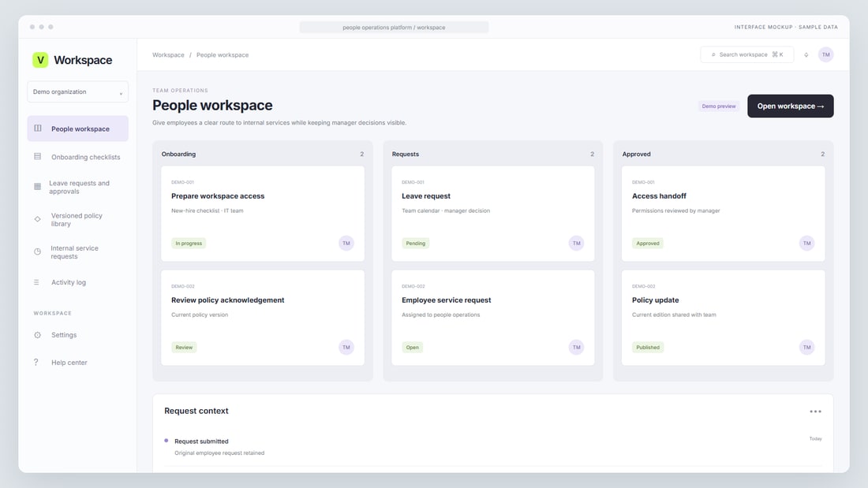Open Onboarding checklists page
Viewport: 868px width, 488px height.
pyautogui.click(x=77, y=157)
